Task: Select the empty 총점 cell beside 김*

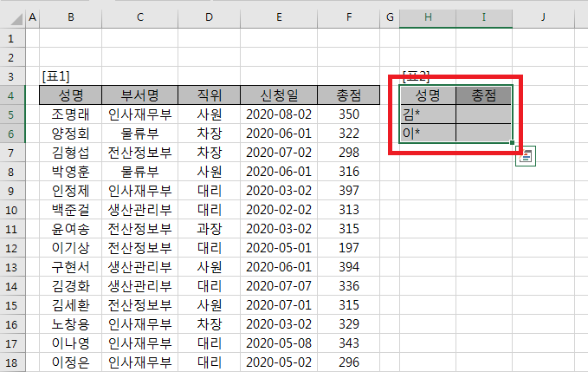Action: pos(484,114)
